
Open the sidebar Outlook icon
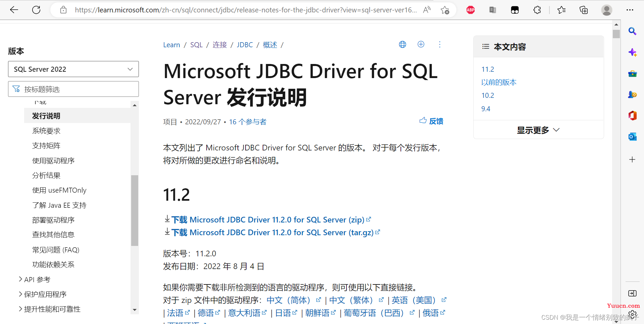[632, 137]
